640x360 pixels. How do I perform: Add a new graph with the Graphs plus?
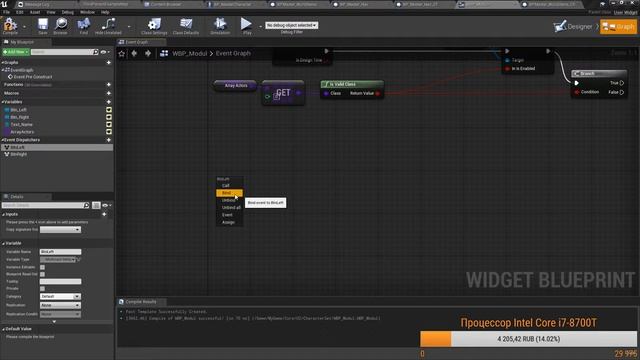click(x=109, y=62)
